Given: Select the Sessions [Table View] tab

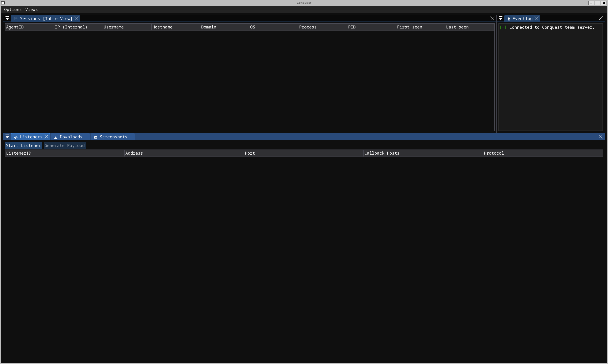Looking at the screenshot, I should [44, 18].
